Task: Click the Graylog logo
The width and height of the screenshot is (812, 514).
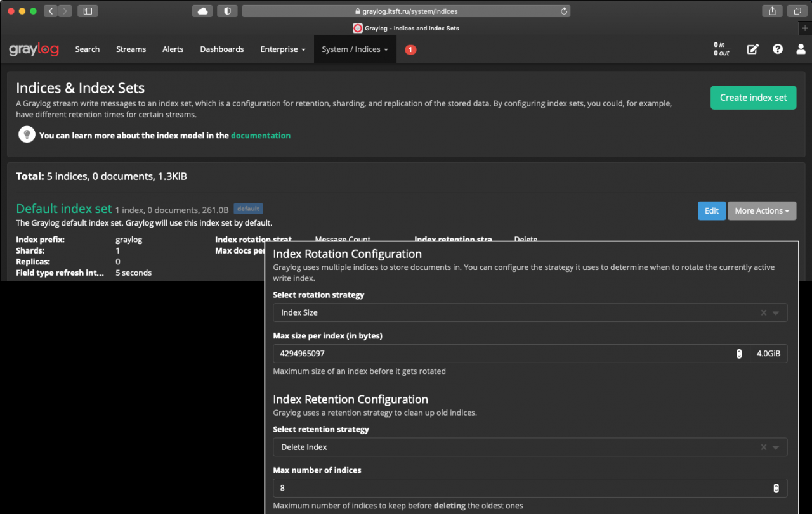Action: pyautogui.click(x=34, y=49)
